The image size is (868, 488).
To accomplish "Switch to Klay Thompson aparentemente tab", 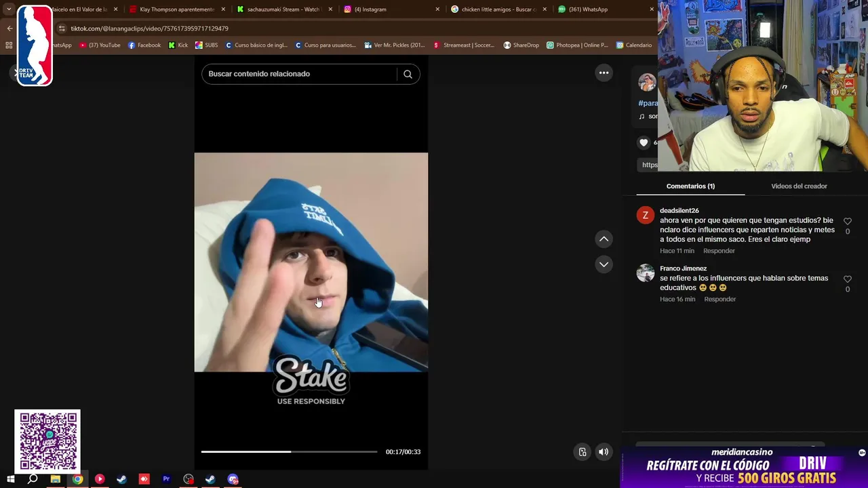I will click(176, 9).
